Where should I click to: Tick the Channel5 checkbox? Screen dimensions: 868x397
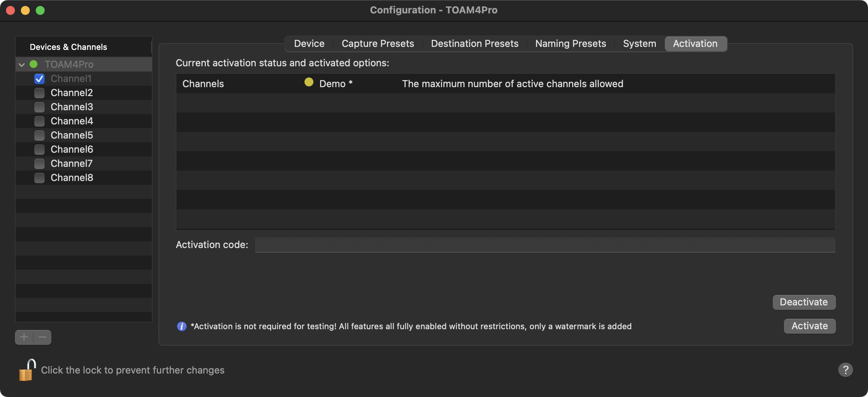click(x=39, y=136)
